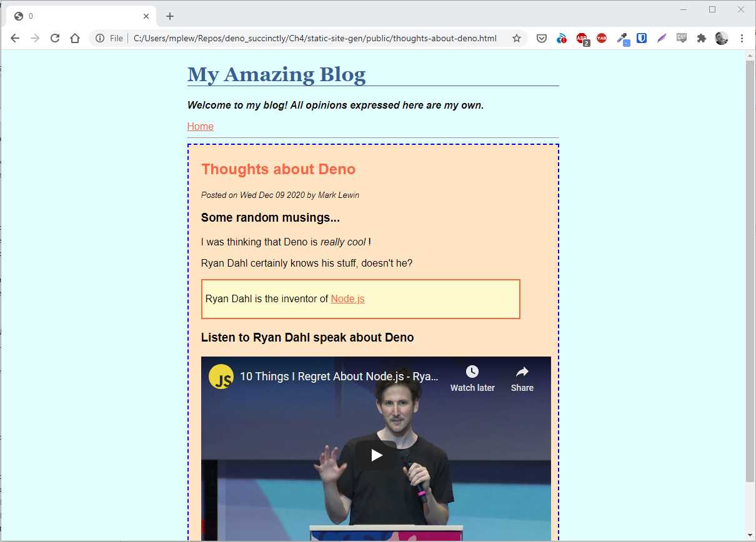756x542 pixels.
Task: Maximize the browser window
Action: (x=712, y=9)
